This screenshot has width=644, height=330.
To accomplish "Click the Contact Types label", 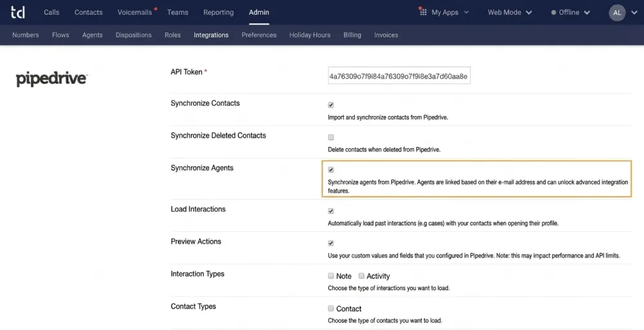I will point(193,307).
